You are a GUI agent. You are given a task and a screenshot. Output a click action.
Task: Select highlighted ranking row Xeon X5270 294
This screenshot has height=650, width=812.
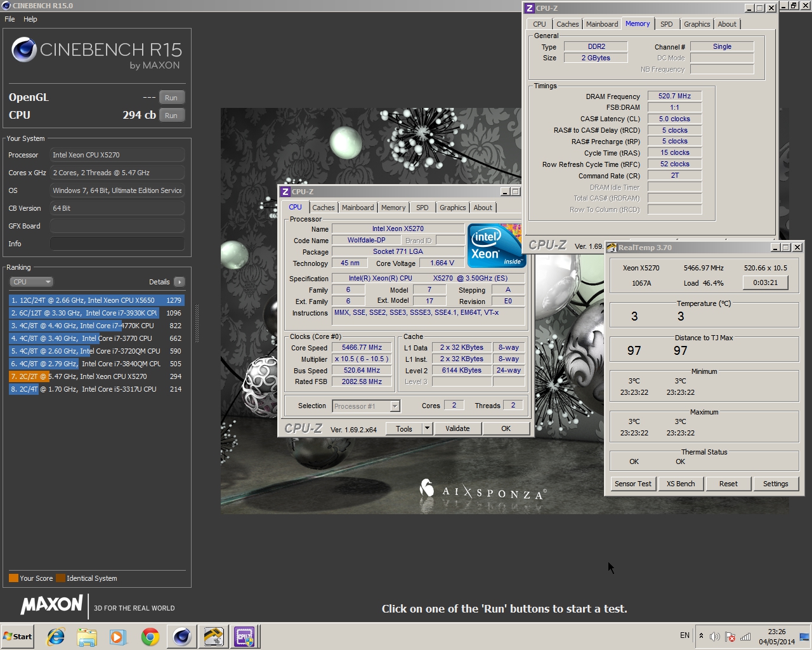(x=96, y=376)
